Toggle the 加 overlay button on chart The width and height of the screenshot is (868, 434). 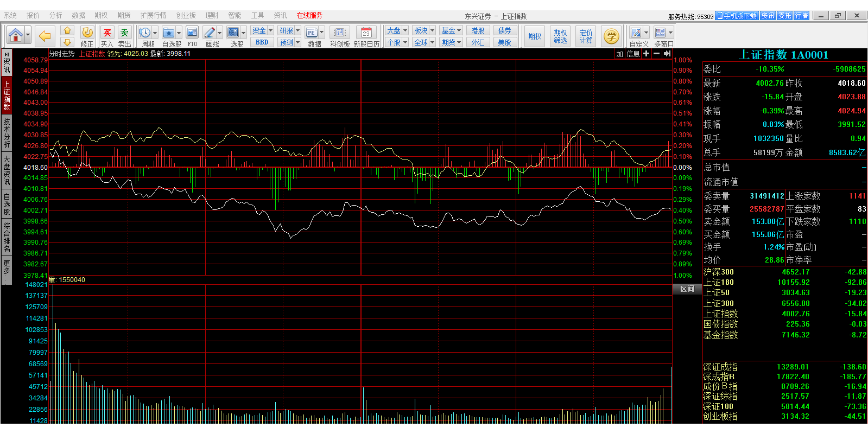[x=619, y=54]
